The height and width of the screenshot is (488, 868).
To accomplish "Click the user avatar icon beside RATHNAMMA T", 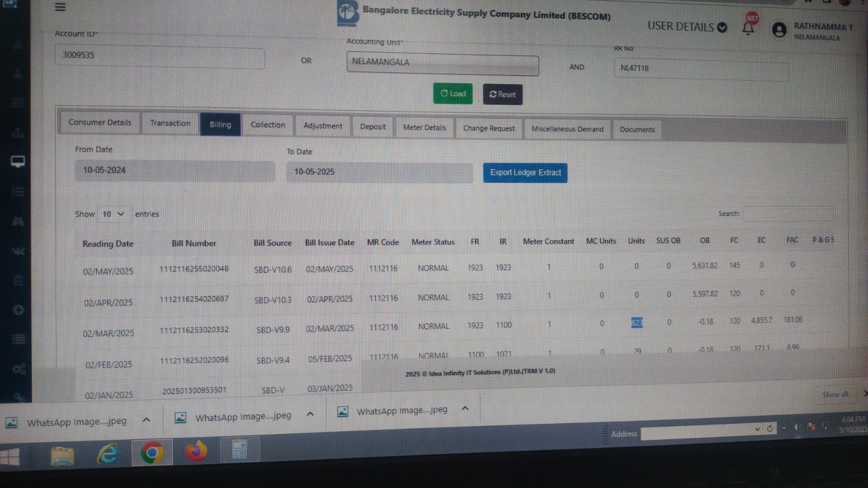I will coord(779,30).
